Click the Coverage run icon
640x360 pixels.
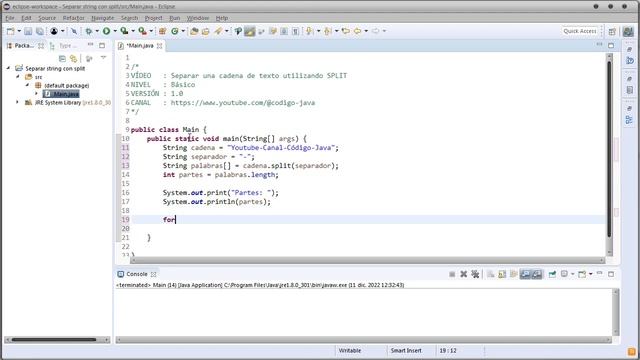[x=124, y=31]
